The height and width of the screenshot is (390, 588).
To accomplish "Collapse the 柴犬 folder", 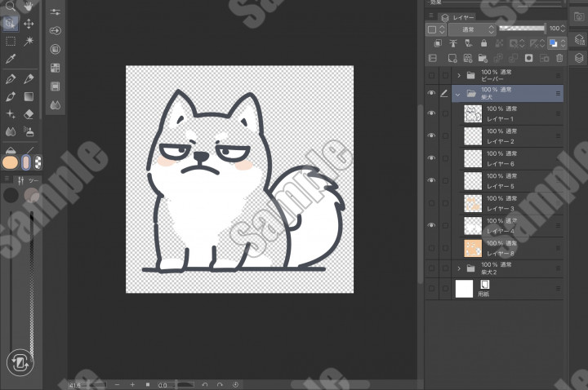I will tap(457, 95).
